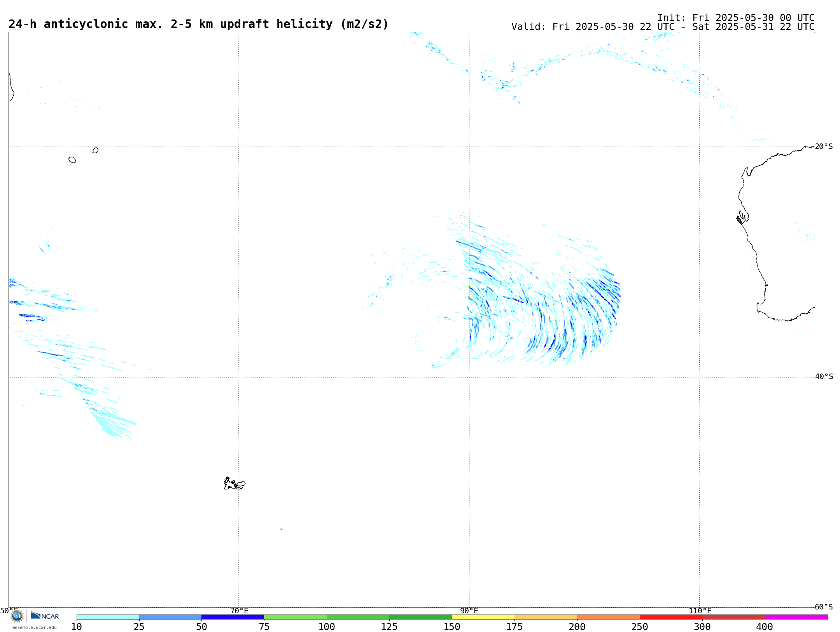Click the 40°S latitude label
This screenshot has width=840, height=632.
(x=824, y=377)
